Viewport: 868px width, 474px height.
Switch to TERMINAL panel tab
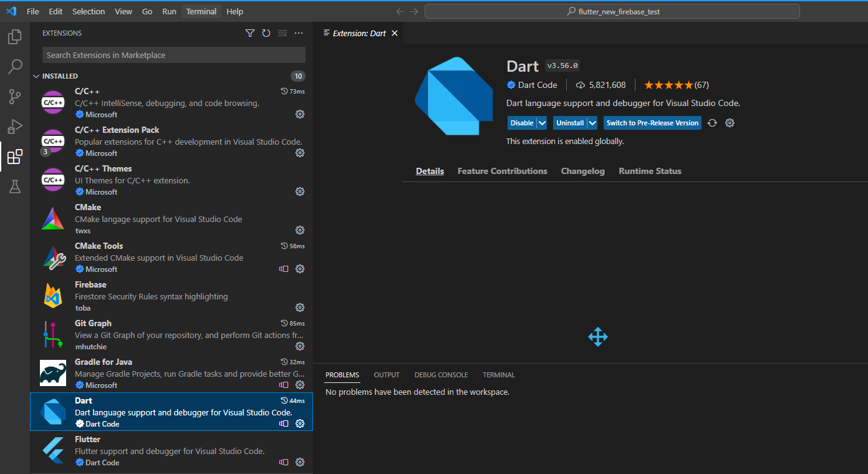tap(499, 375)
